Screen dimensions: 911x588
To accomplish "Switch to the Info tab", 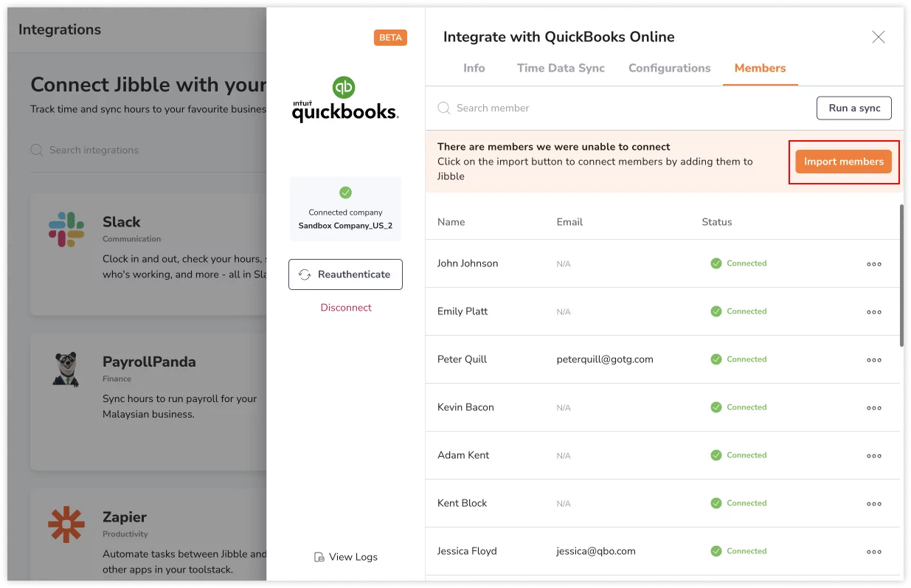I will [x=474, y=68].
